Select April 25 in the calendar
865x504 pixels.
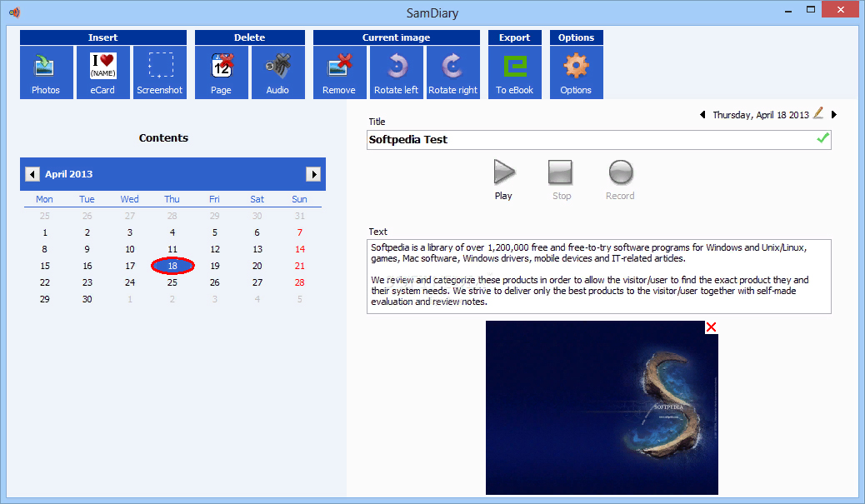pos(172,282)
